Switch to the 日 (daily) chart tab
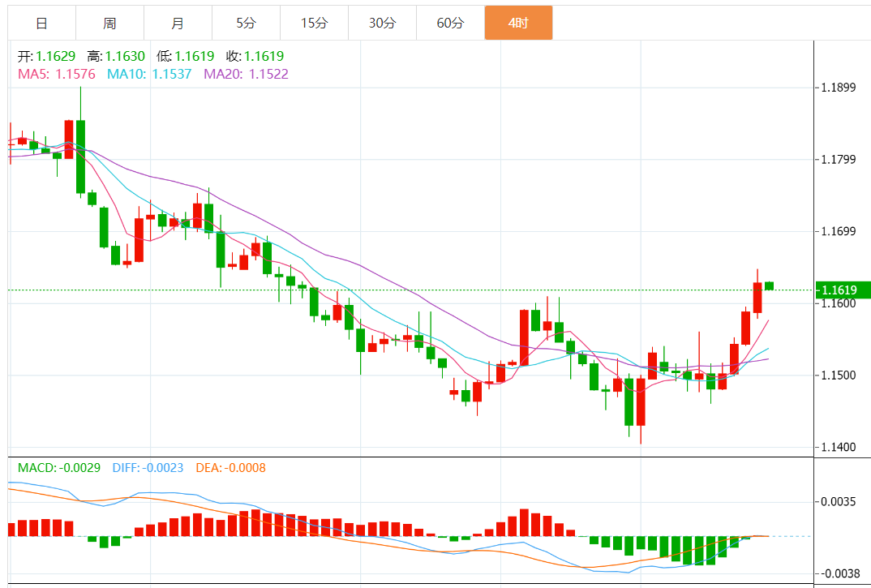 tap(41, 23)
